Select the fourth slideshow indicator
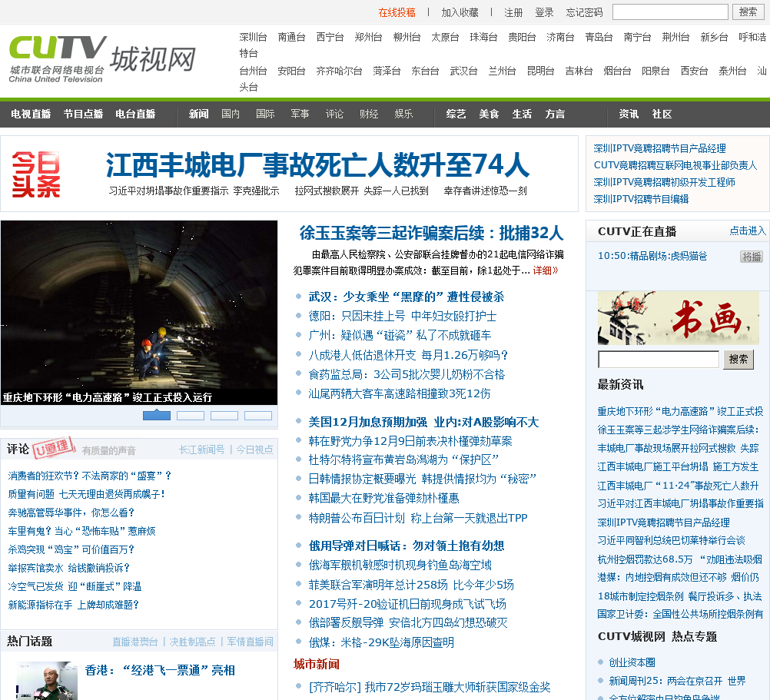Screen dimensions: 770x700 click(x=258, y=415)
